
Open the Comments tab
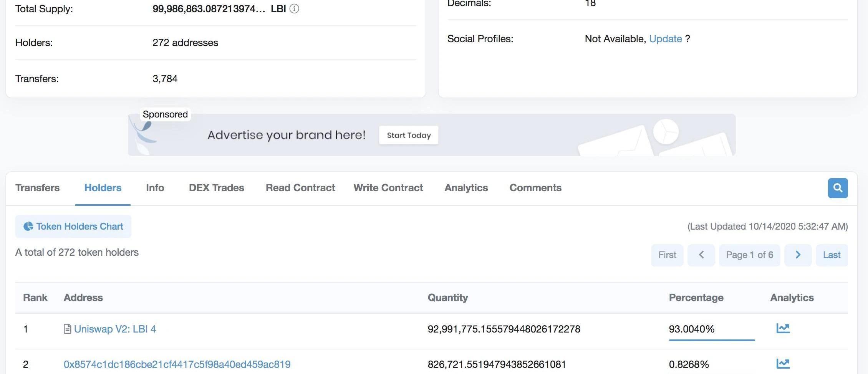pos(535,188)
